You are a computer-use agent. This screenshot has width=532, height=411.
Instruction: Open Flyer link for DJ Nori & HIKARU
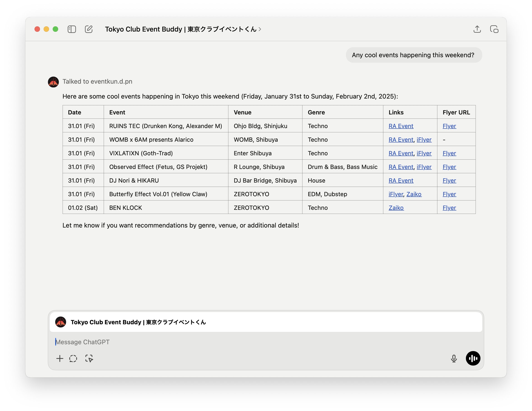449,181
